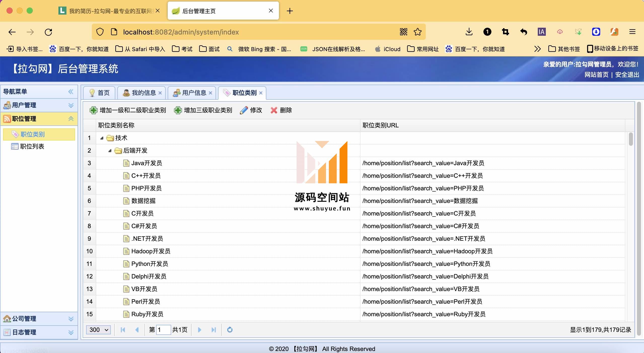The width and height of the screenshot is (644, 353).
Task: Click the 网站首页 link
Action: pyautogui.click(x=596, y=75)
